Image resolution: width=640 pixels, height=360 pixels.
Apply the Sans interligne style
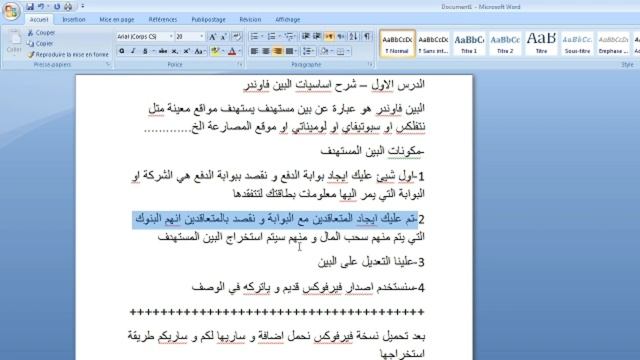pos(433,43)
